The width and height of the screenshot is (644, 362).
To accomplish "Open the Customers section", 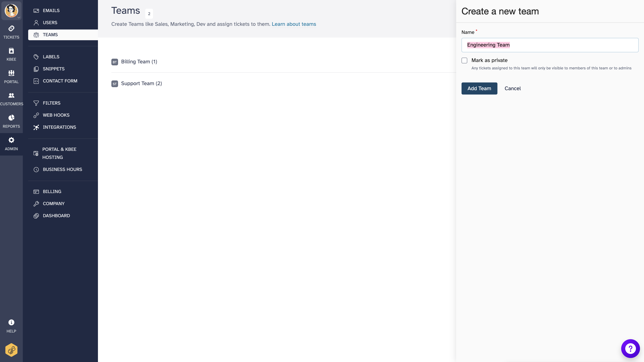I will click(11, 98).
